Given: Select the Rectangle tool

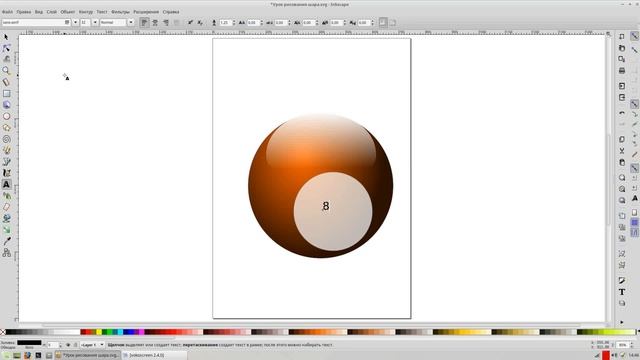Looking at the screenshot, I should click(6, 93).
